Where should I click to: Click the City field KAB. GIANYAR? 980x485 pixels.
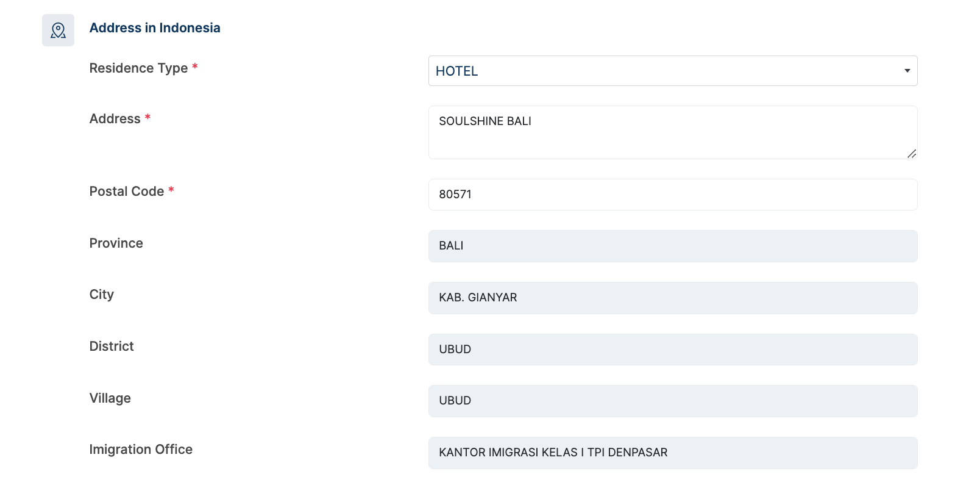point(673,298)
